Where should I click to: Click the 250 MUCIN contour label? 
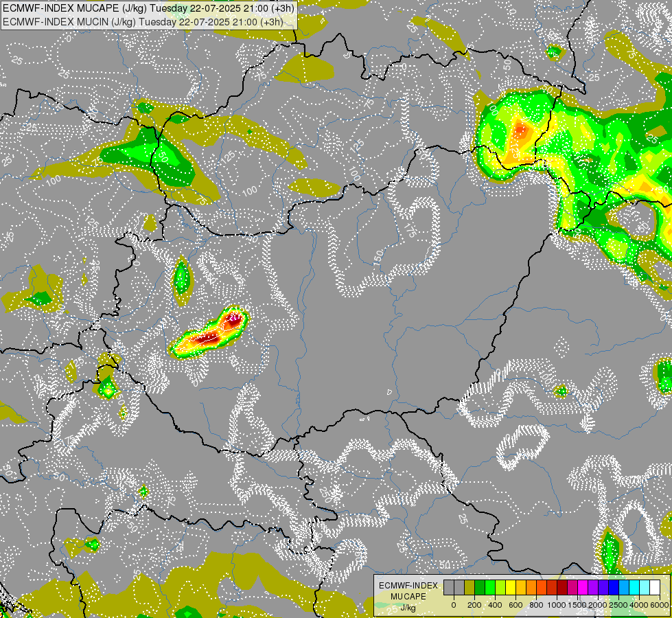[x=325, y=494]
